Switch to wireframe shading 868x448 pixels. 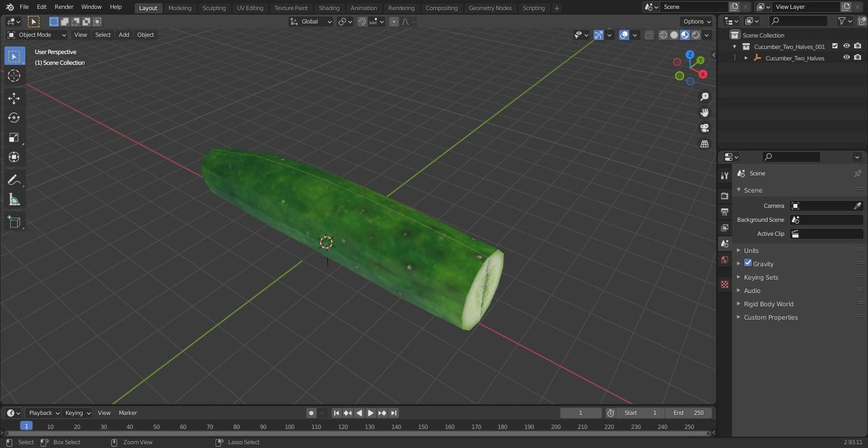coord(663,35)
